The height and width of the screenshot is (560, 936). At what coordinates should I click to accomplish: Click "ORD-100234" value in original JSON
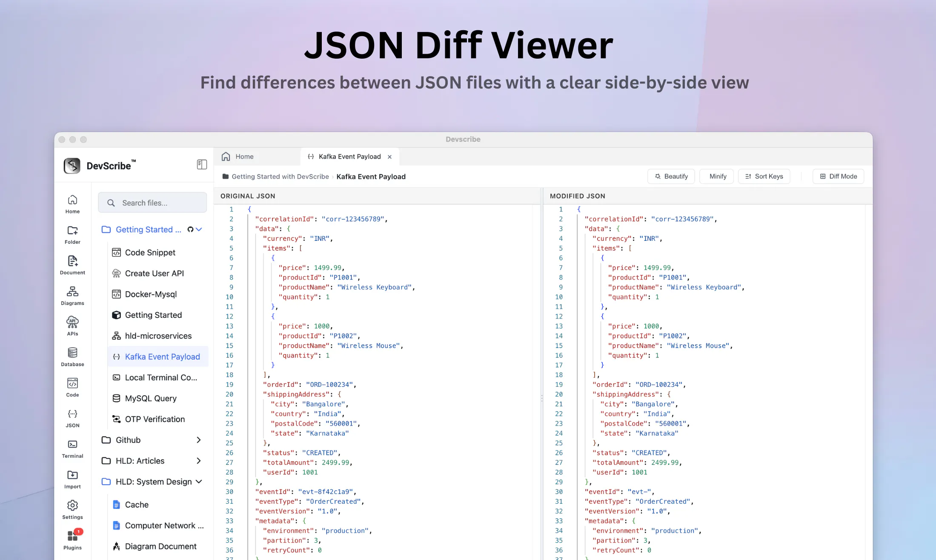pos(329,385)
